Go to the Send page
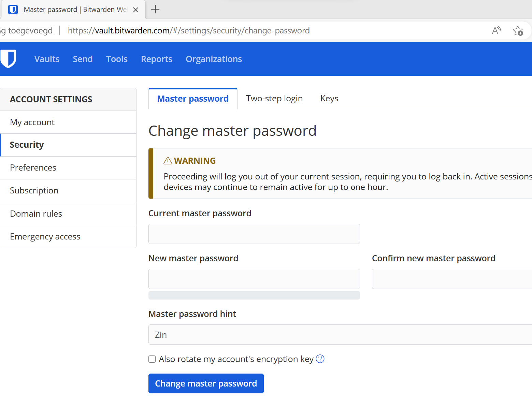 tap(83, 59)
